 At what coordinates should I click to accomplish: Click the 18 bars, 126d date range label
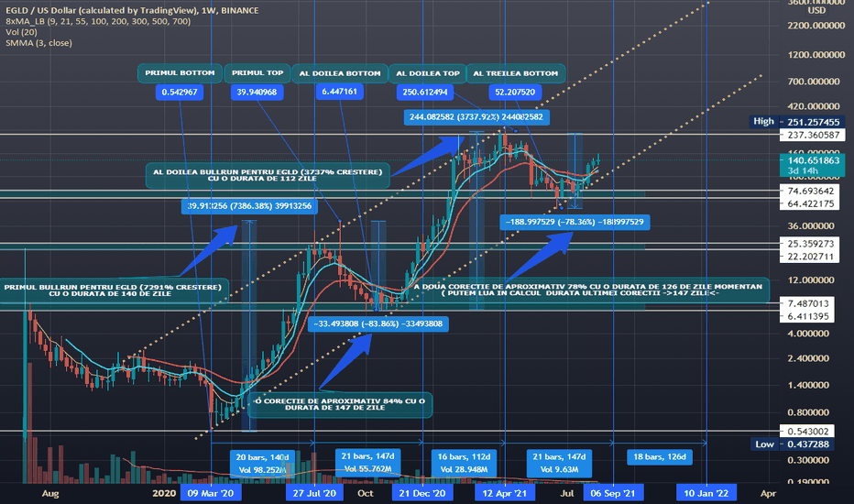[659, 456]
